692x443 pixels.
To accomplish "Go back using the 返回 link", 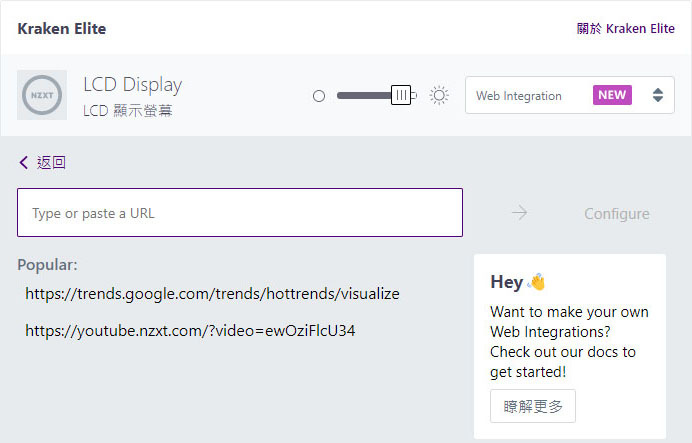I will pyautogui.click(x=43, y=162).
